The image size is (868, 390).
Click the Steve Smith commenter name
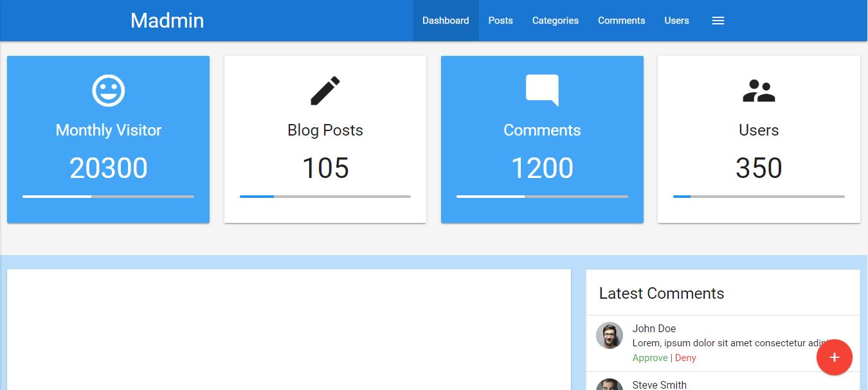[659, 385]
